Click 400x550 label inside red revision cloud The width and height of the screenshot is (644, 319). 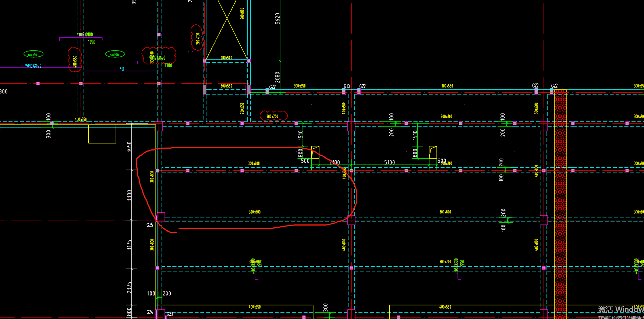[75, 61]
